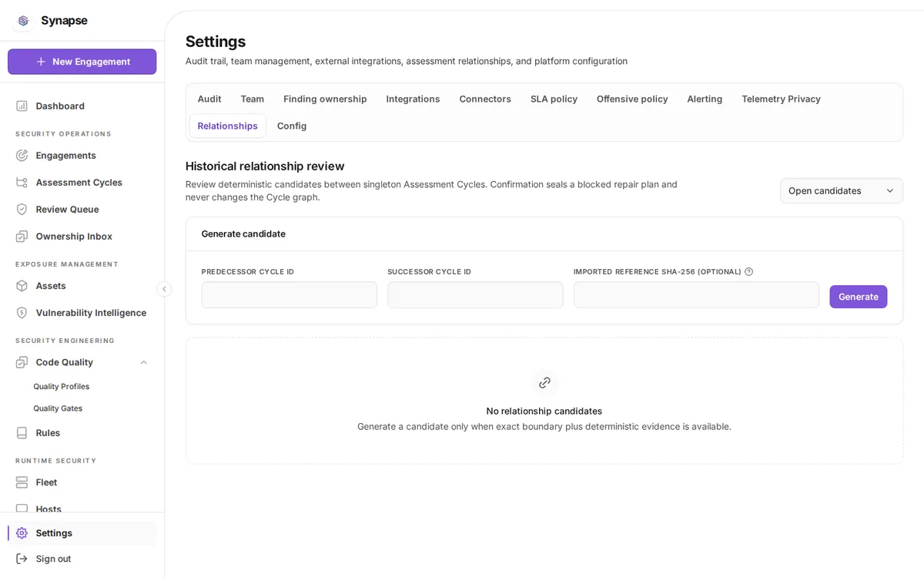The image size is (924, 578).
Task: Collapse the sidebar with the chevron handle
Action: pos(164,289)
